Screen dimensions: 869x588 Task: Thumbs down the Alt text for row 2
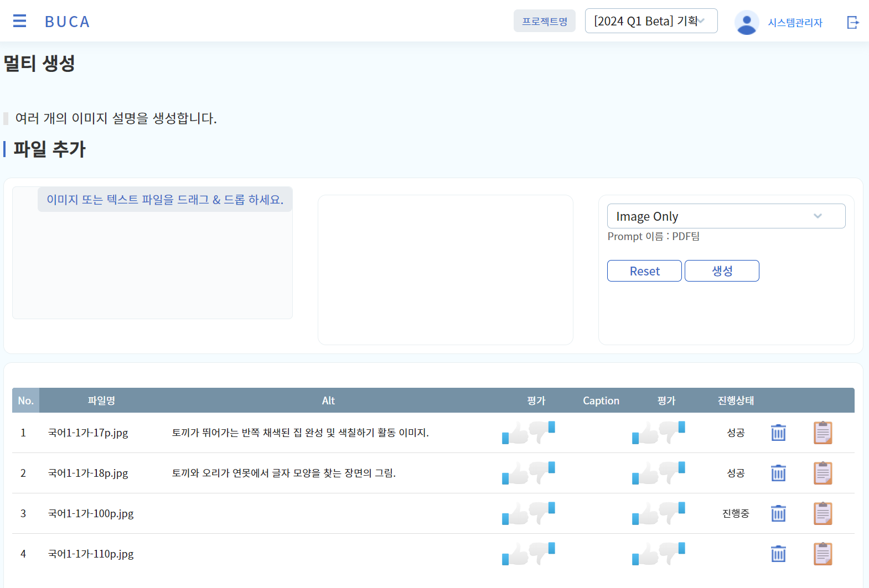pos(542,472)
